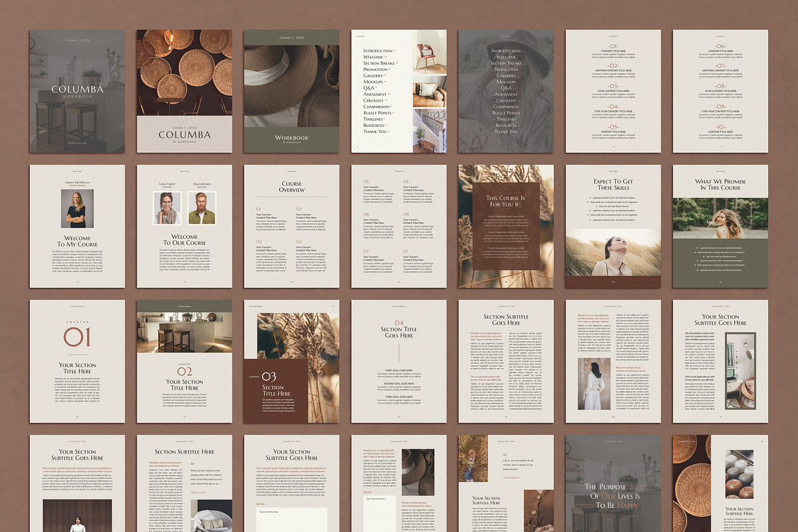Open the page with Section Subtitle Here and a quote
The height and width of the screenshot is (532, 798).
click(184, 483)
